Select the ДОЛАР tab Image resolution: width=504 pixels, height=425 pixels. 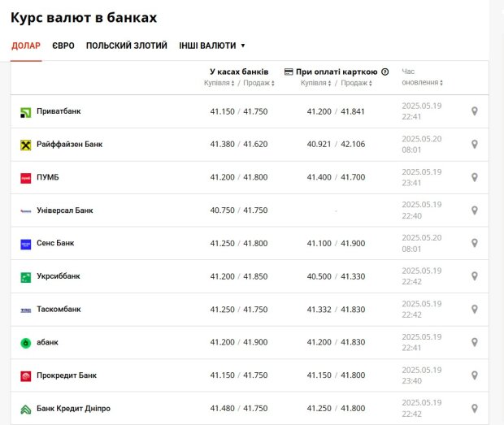[x=26, y=46]
